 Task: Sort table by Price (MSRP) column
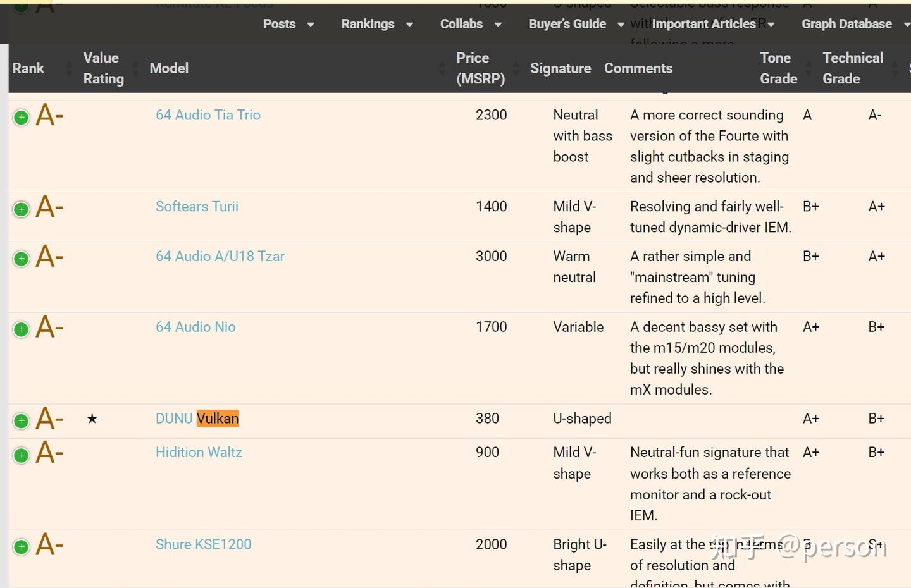pos(480,68)
